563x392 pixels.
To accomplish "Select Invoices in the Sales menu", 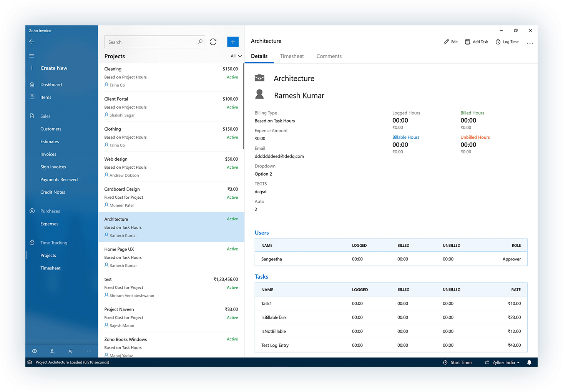I will [48, 154].
